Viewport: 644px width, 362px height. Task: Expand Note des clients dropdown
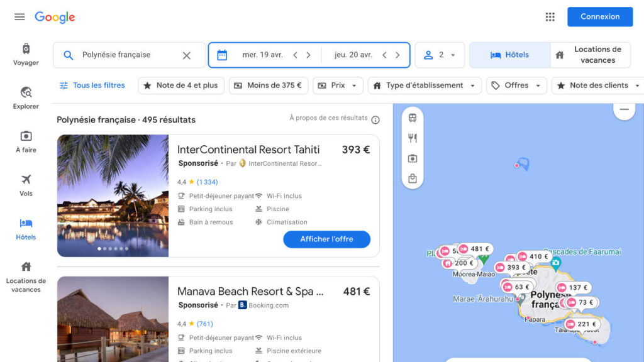pos(599,85)
